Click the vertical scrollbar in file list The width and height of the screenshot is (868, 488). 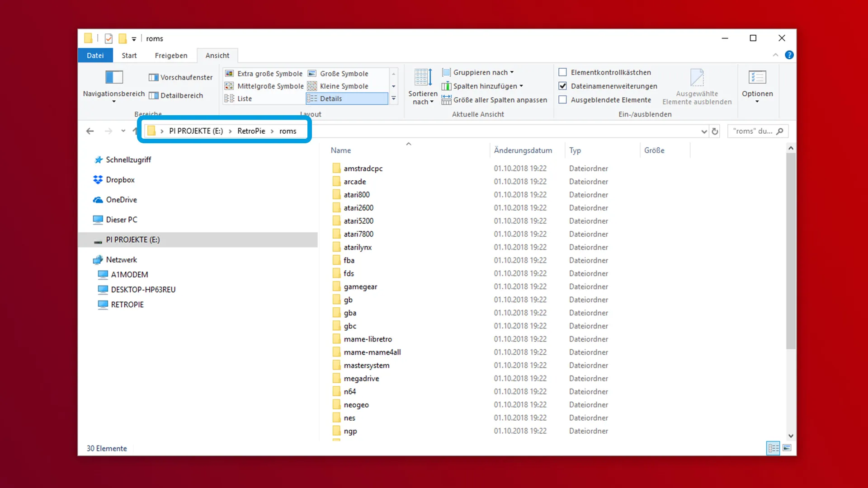pos(790,251)
